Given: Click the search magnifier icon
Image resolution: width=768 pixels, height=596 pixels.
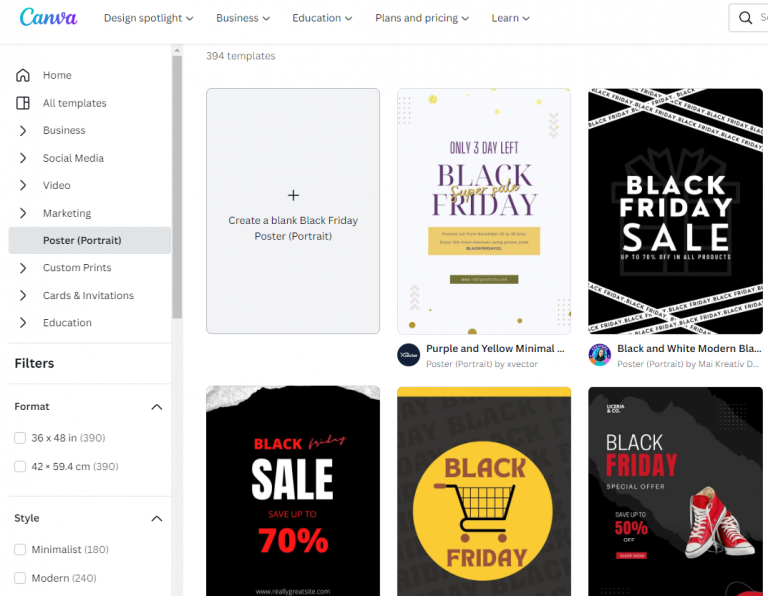Looking at the screenshot, I should coord(746,18).
